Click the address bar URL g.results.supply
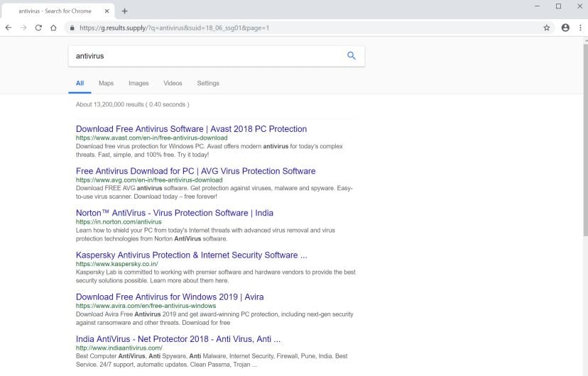Screen dimensions: 588x376 click(175, 28)
